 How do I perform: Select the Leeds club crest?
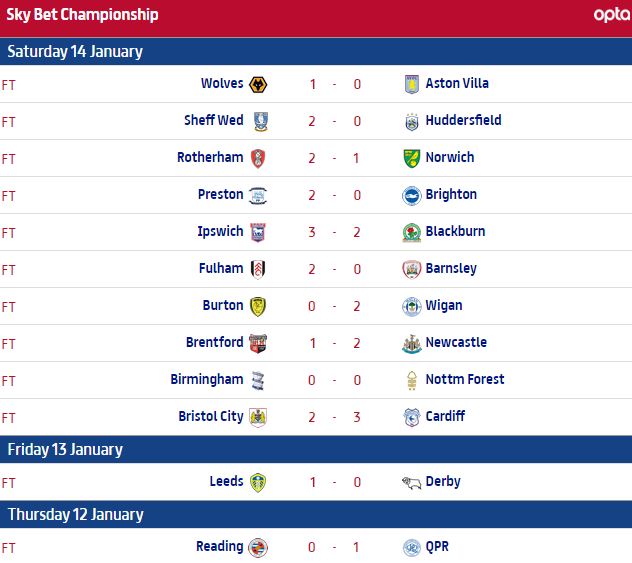(x=257, y=483)
